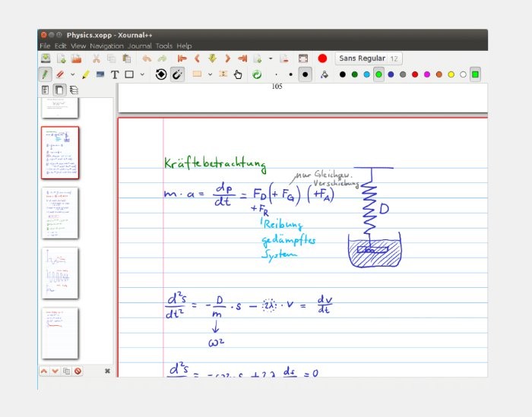The image size is (532, 417).
Task: Open the fourth page thumbnail with graphs
Action: [60, 271]
